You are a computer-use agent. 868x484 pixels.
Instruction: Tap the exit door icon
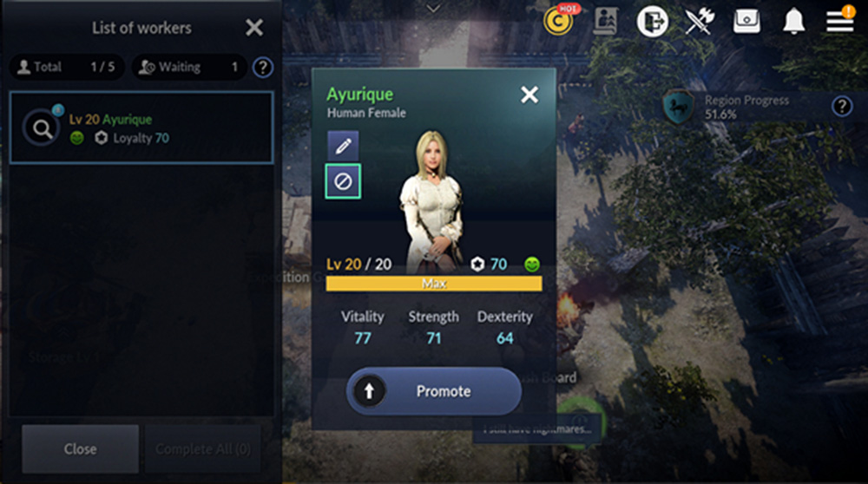click(x=652, y=22)
